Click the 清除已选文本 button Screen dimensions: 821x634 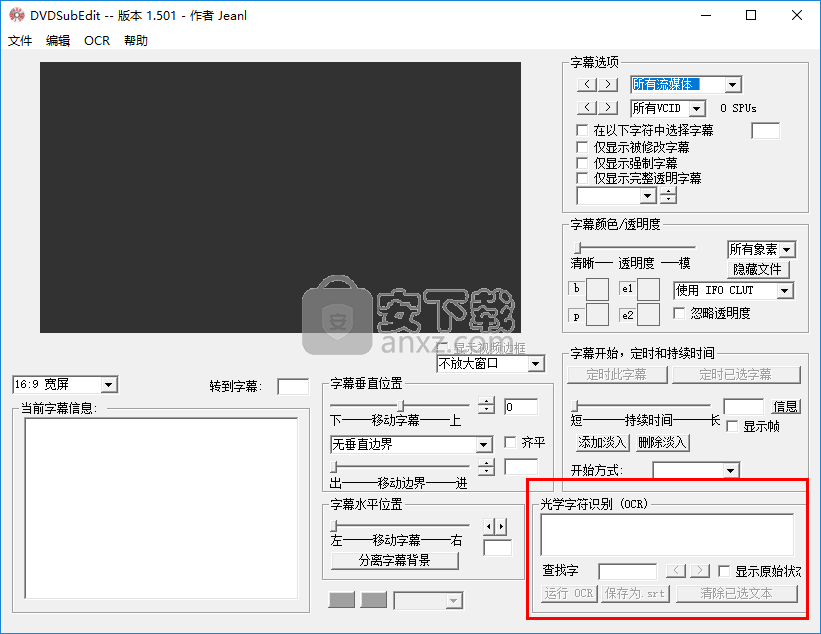coord(737,594)
